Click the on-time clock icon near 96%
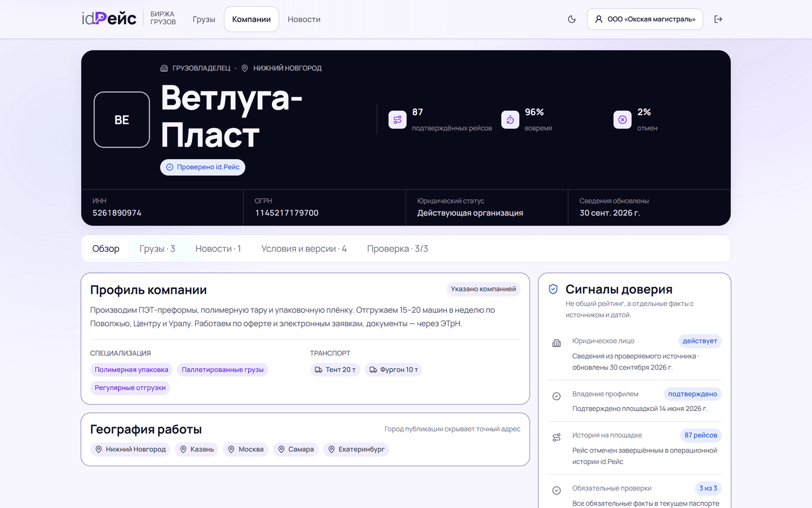The image size is (812, 508). pyautogui.click(x=510, y=120)
